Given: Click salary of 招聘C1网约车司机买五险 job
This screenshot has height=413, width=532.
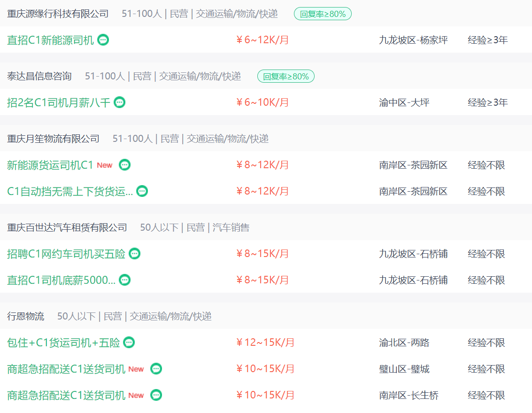Looking at the screenshot, I should pos(262,254).
